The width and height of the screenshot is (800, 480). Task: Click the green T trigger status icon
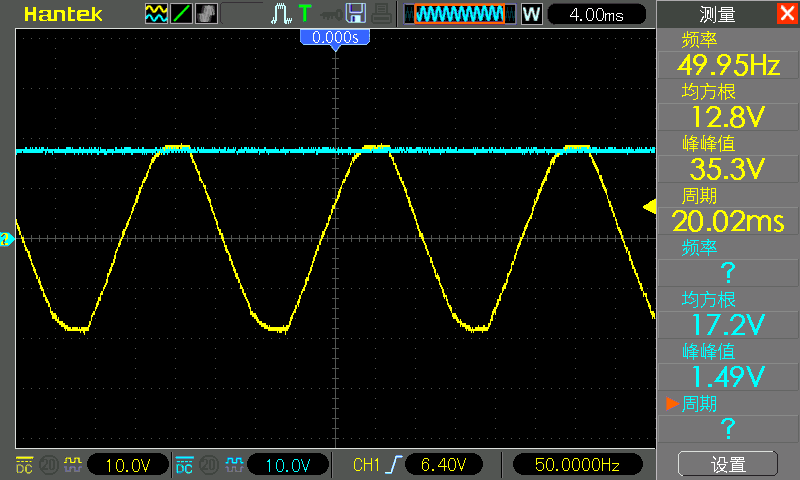(x=304, y=14)
